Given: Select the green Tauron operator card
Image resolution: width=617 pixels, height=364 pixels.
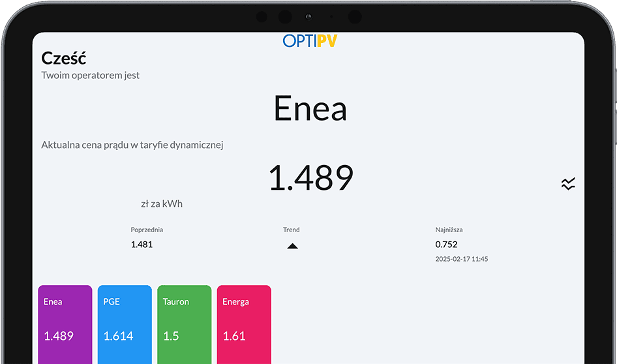Looking at the screenshot, I should [184, 325].
